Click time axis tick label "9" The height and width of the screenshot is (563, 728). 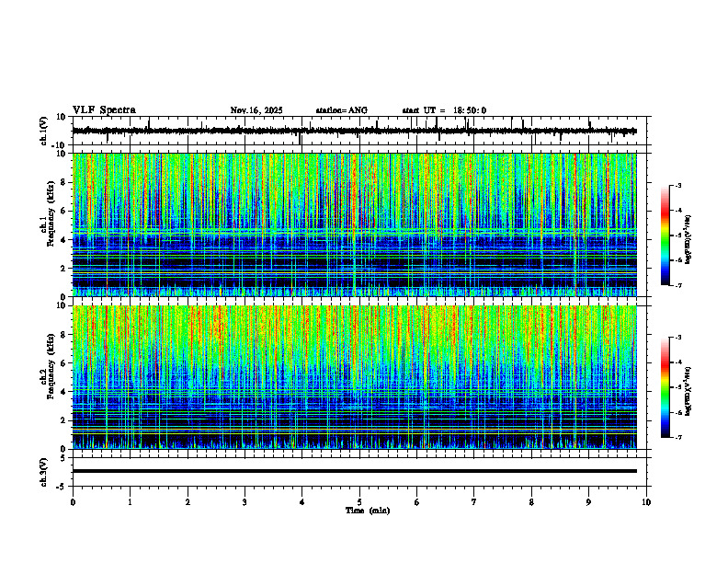click(x=588, y=502)
